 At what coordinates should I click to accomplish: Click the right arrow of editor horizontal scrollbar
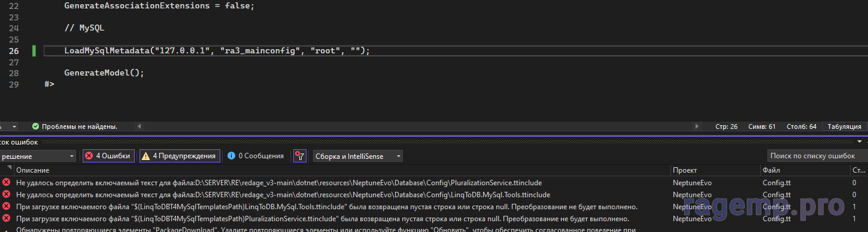[x=696, y=126]
